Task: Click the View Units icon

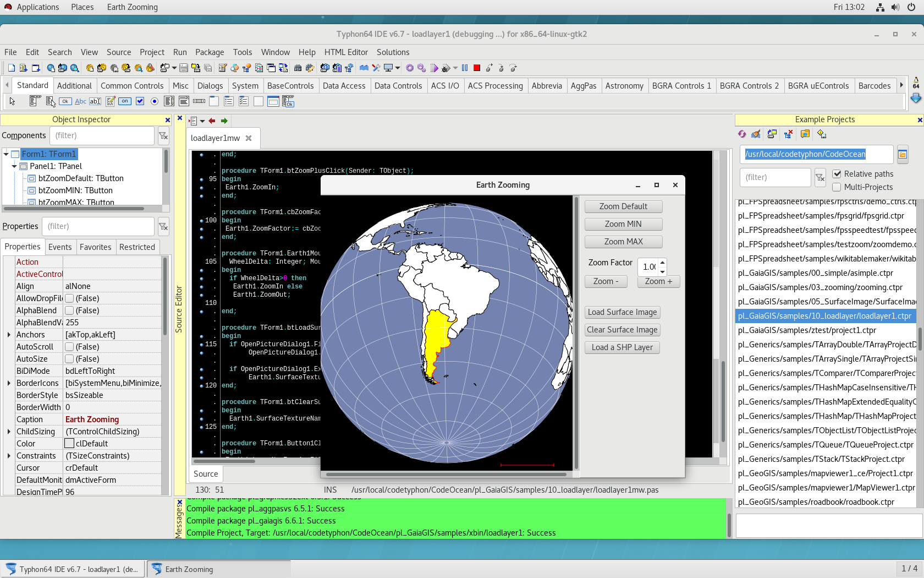Action: click(x=259, y=68)
